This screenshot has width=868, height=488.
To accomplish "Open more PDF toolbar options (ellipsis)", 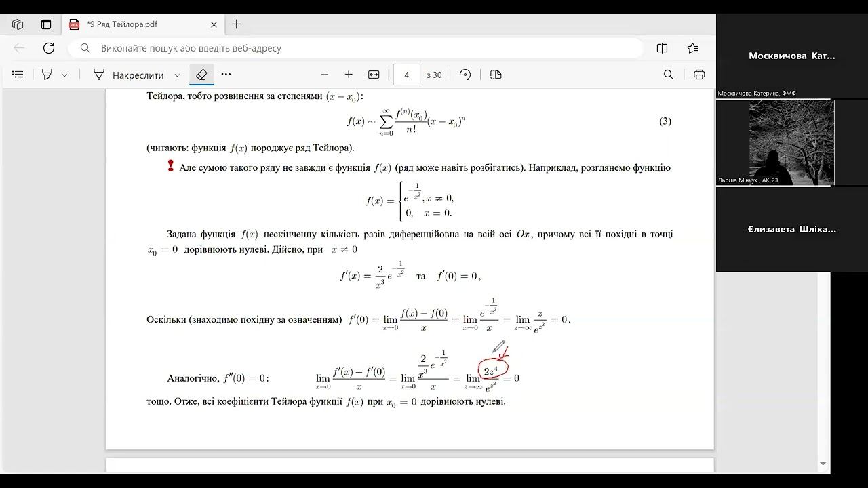I will click(226, 75).
